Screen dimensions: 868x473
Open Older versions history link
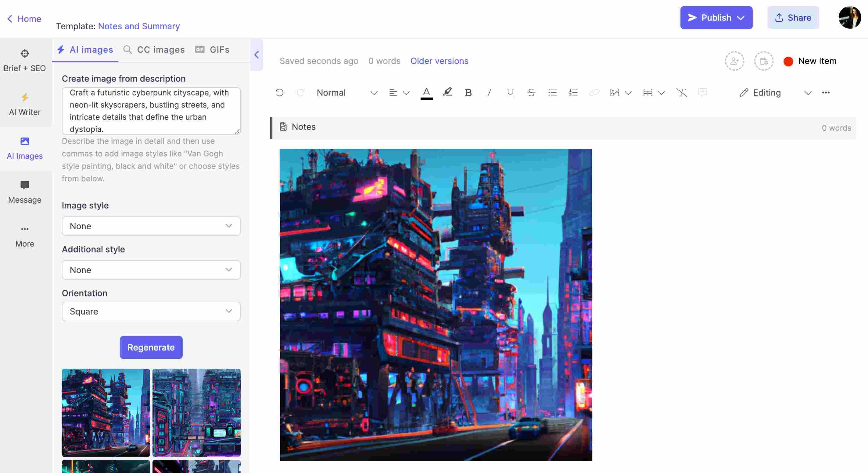point(439,61)
